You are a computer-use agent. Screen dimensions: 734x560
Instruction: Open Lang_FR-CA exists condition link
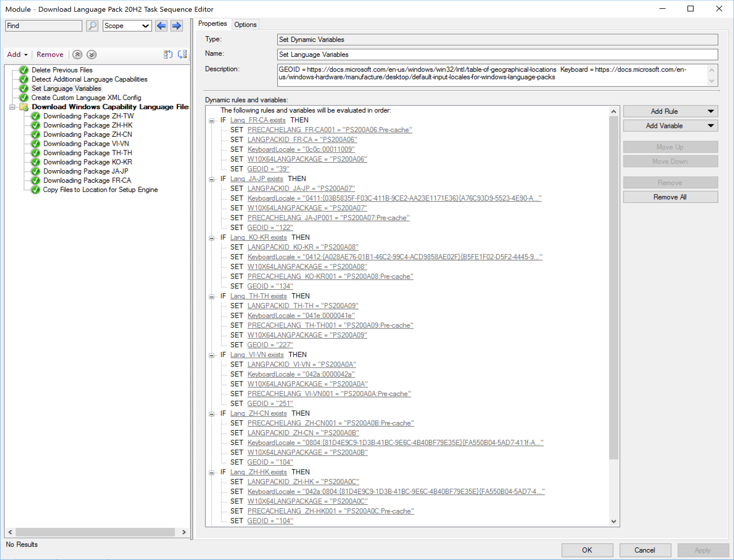click(258, 120)
